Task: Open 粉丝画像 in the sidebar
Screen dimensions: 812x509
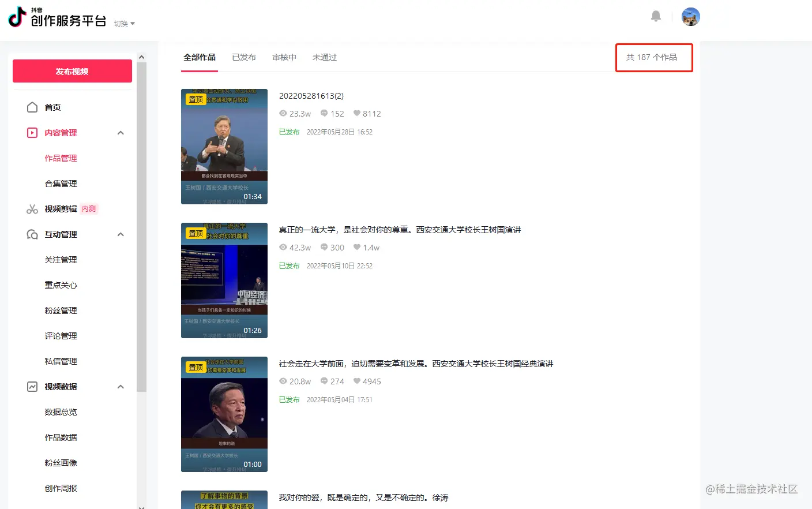Action: tap(61, 463)
